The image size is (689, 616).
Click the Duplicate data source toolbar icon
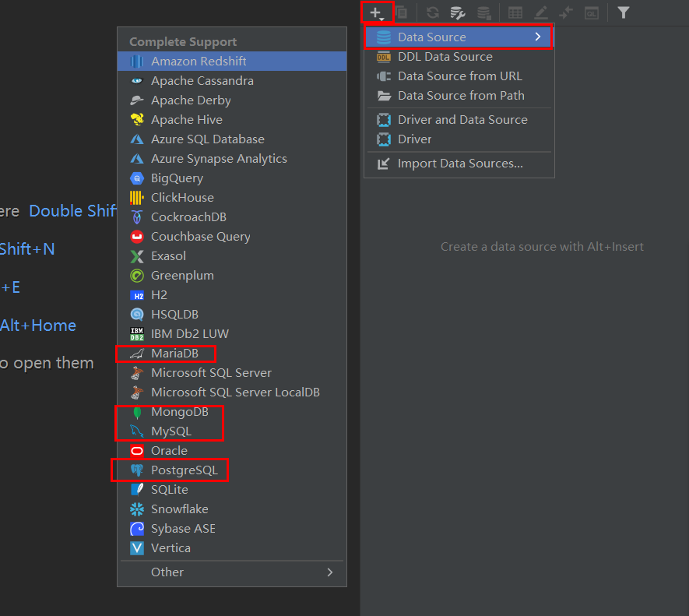click(401, 12)
